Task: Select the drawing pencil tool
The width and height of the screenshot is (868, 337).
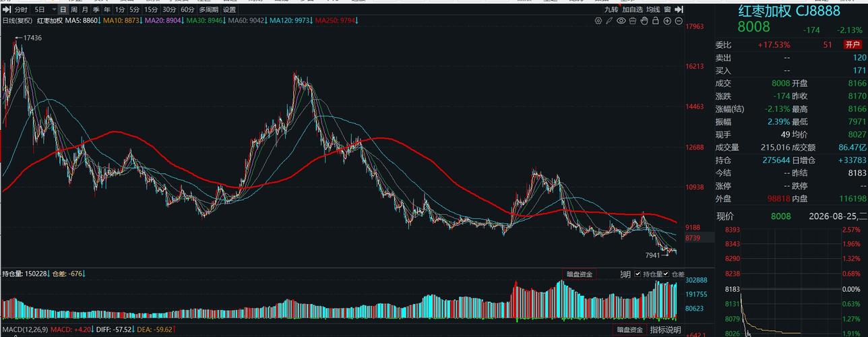Action: pos(610,21)
